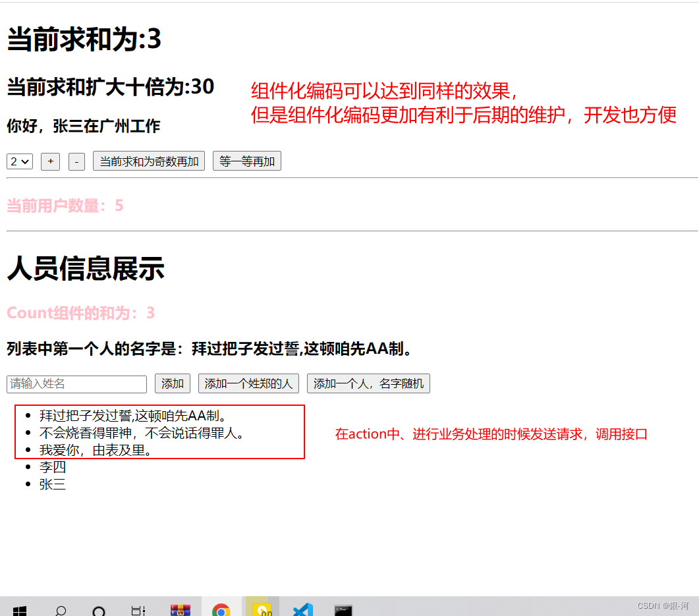Open Task View in the taskbar
The height and width of the screenshot is (616, 699).
click(x=138, y=610)
